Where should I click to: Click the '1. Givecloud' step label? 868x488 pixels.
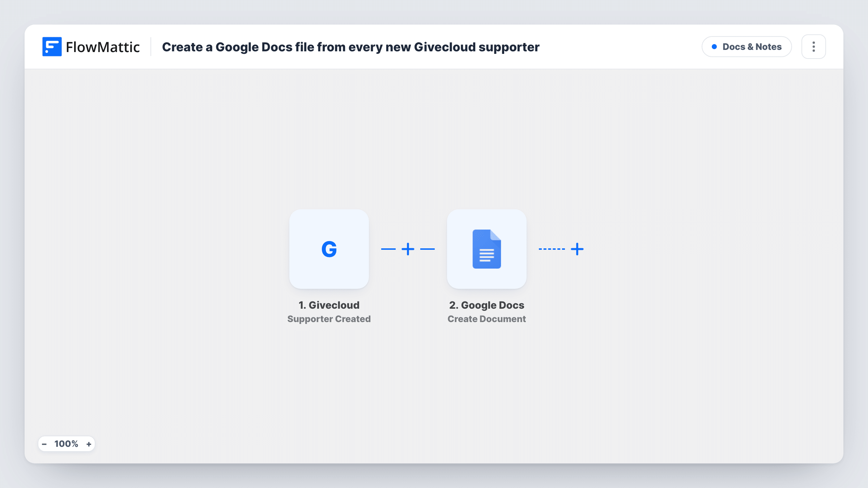coord(329,305)
